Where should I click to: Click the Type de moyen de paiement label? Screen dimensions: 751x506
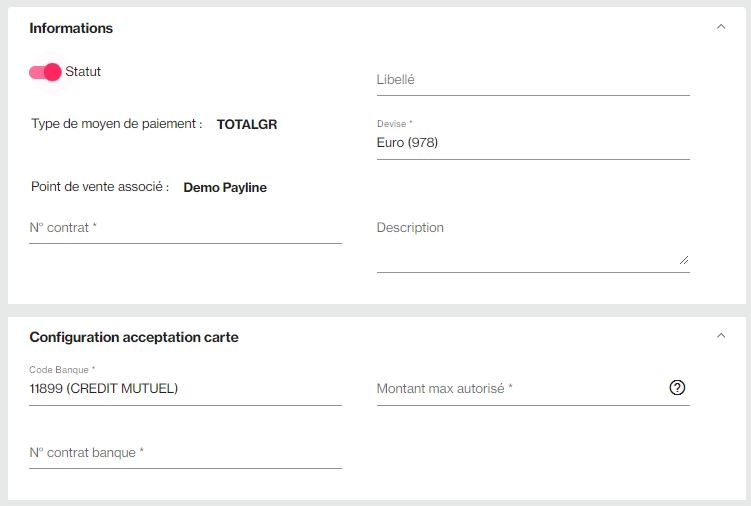[117, 124]
